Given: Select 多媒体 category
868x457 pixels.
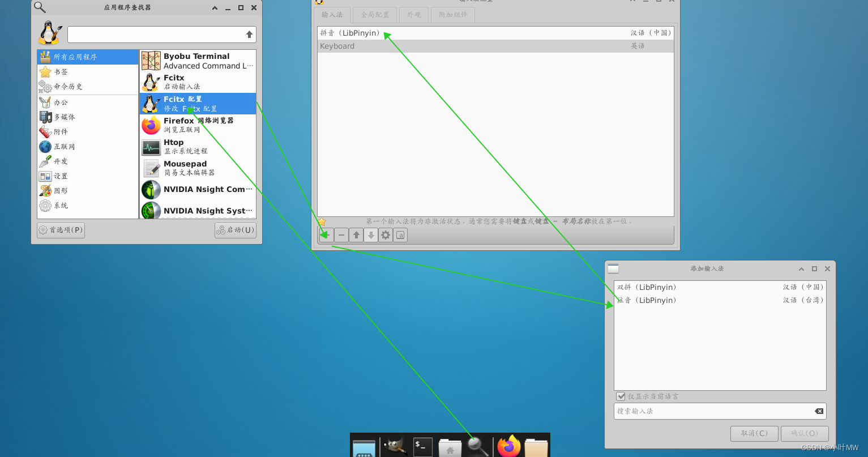Looking at the screenshot, I should tap(88, 117).
